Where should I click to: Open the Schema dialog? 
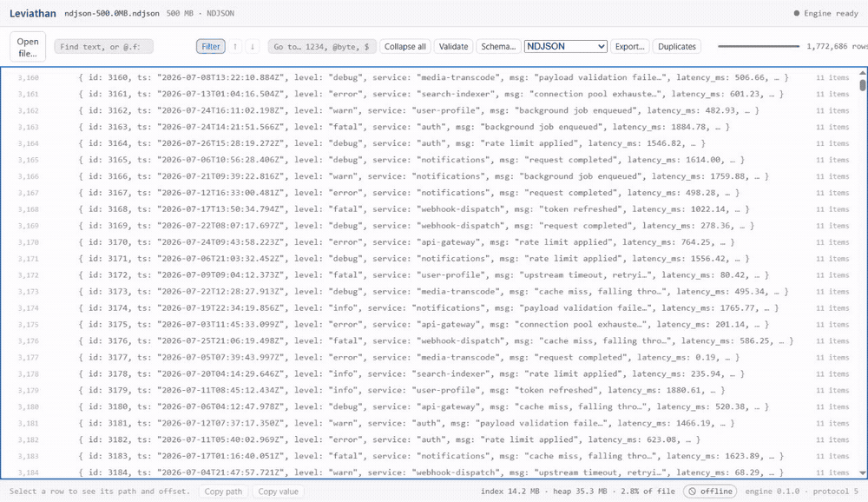coord(498,47)
